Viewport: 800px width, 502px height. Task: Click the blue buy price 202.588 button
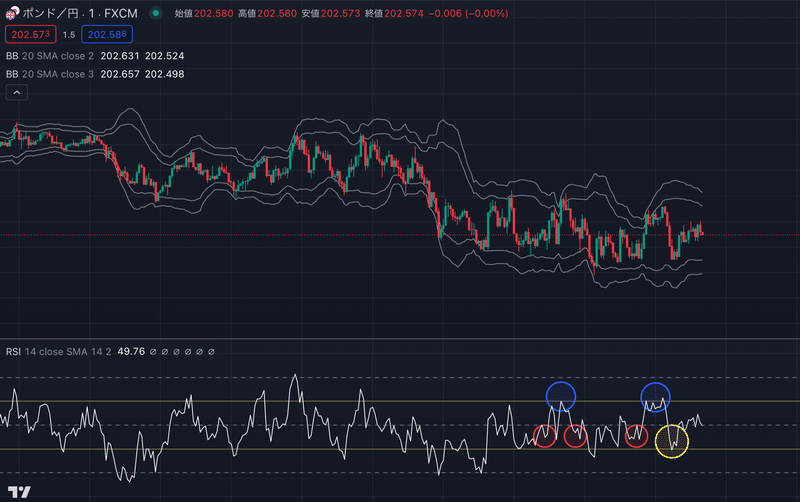(107, 35)
